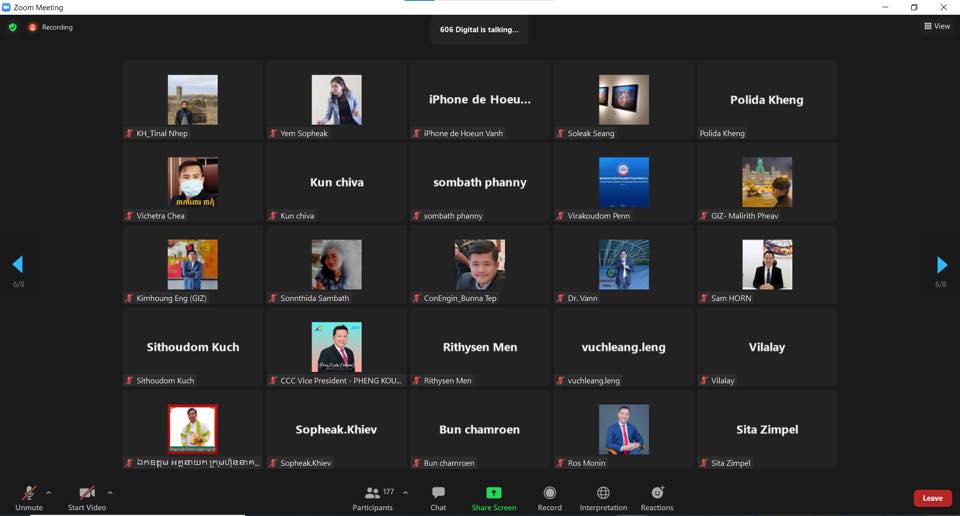Image resolution: width=960 pixels, height=516 pixels.
Task: Select Polida Kheng's video tile
Action: tap(767, 100)
